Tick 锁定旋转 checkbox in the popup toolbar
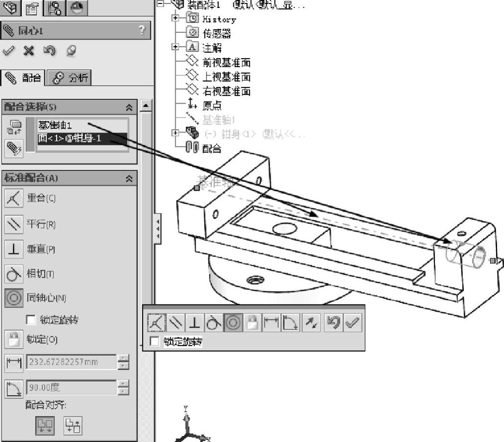The width and height of the screenshot is (504, 442). pos(154,341)
